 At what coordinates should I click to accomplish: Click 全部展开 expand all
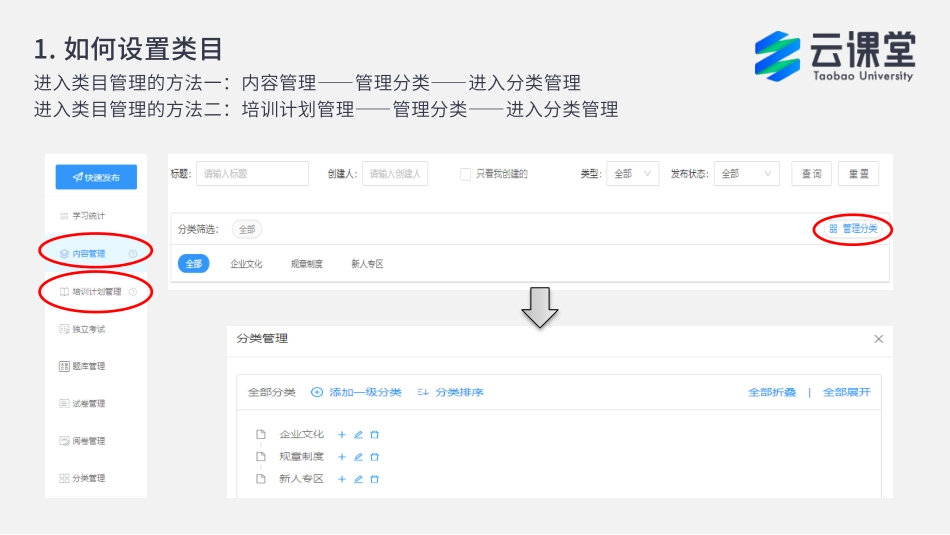pos(846,392)
